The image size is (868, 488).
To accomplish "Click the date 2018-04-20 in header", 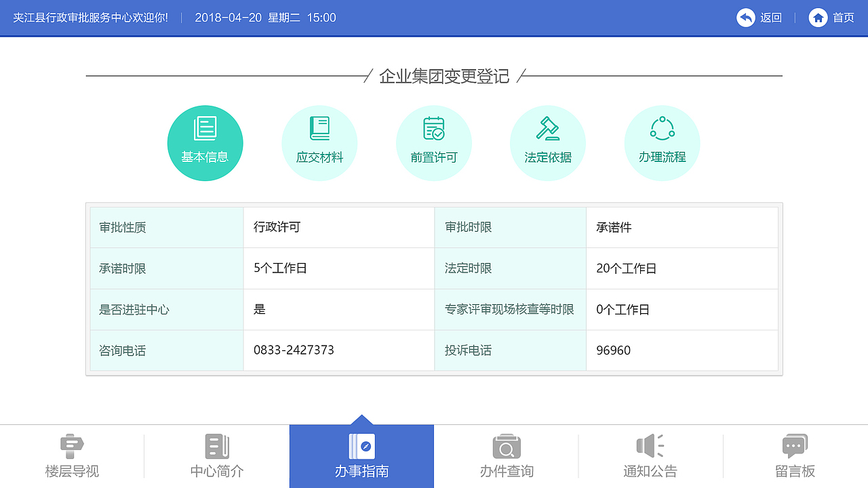I will (228, 18).
